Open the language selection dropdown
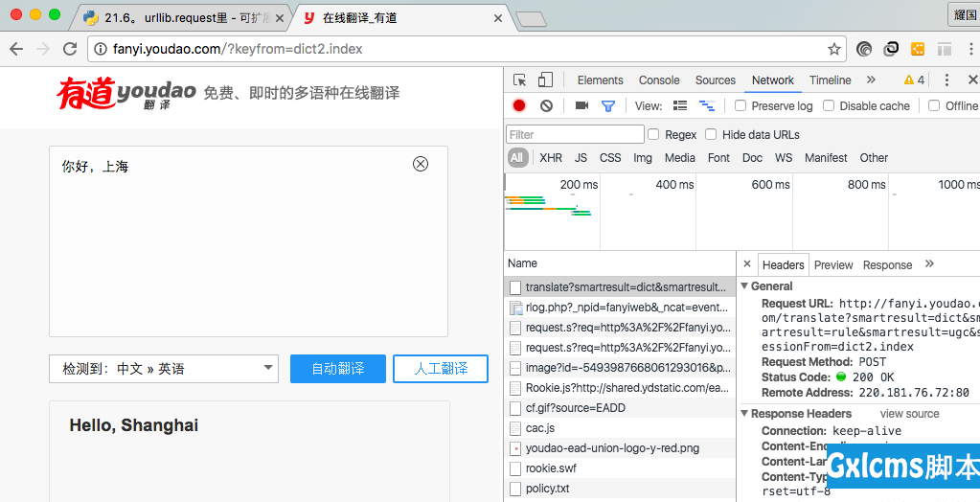The image size is (980, 502). coord(164,369)
